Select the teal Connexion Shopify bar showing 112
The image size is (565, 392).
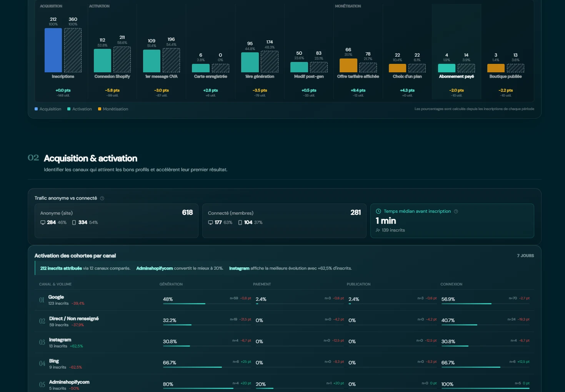(102, 60)
